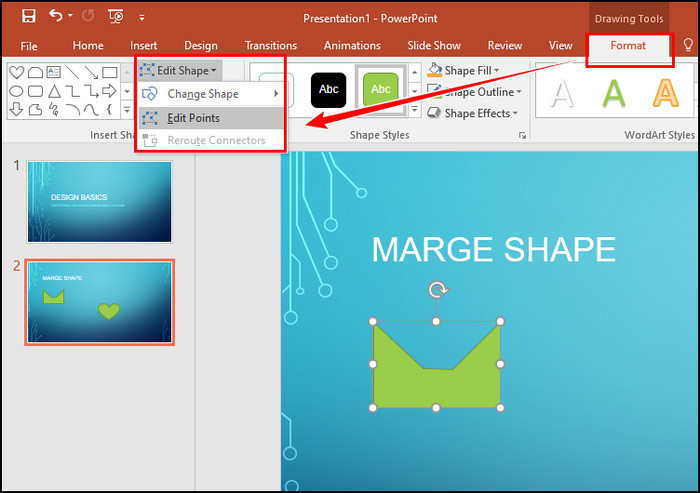
Task: Select the Elbow Arrow Connector shape
Action: (91, 91)
